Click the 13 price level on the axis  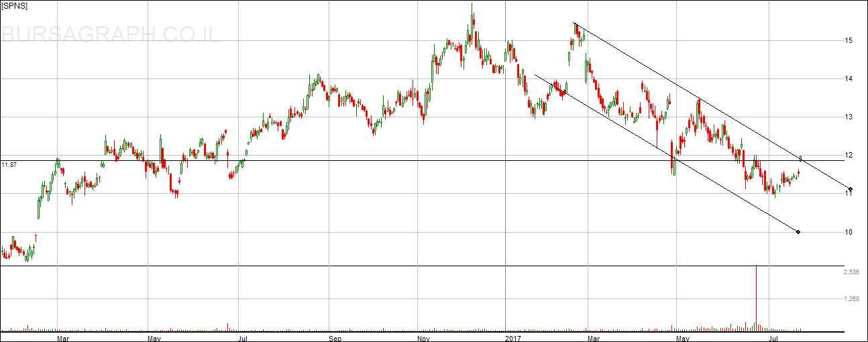(x=849, y=117)
